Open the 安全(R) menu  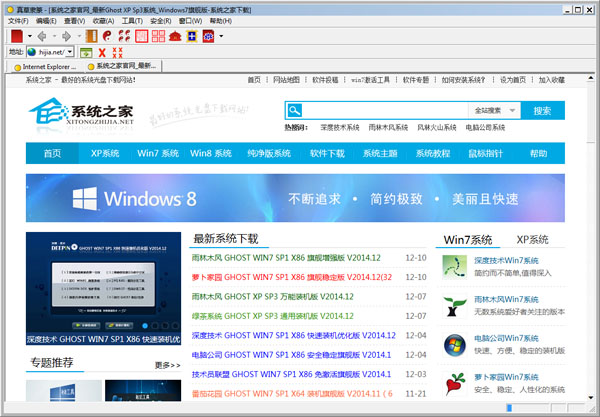coord(160,21)
